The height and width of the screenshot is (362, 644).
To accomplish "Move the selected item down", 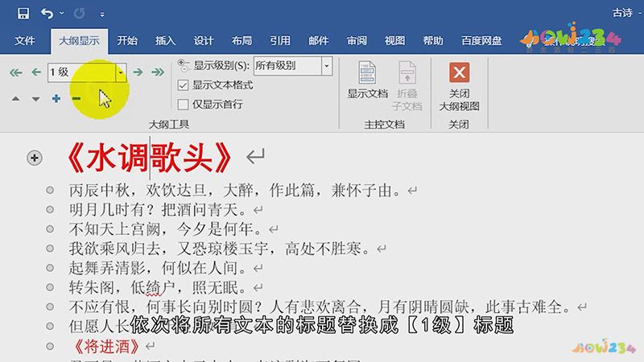I will pos(36,99).
